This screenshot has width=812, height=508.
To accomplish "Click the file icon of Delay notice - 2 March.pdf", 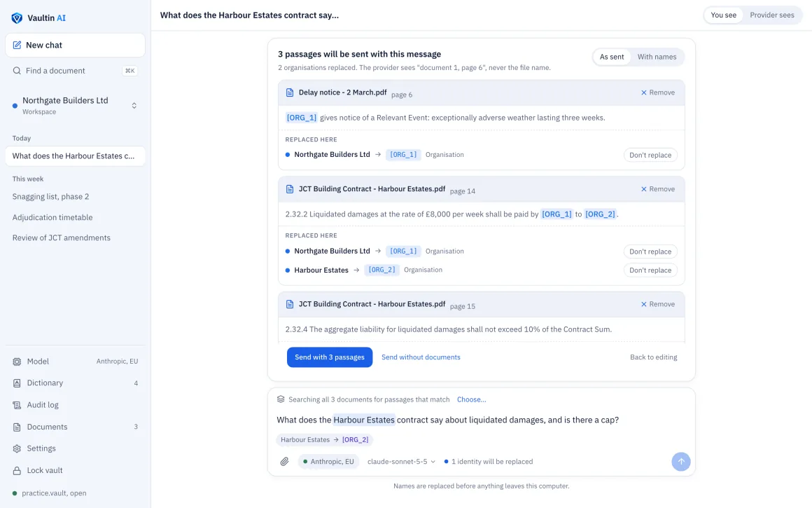I will tap(290, 92).
